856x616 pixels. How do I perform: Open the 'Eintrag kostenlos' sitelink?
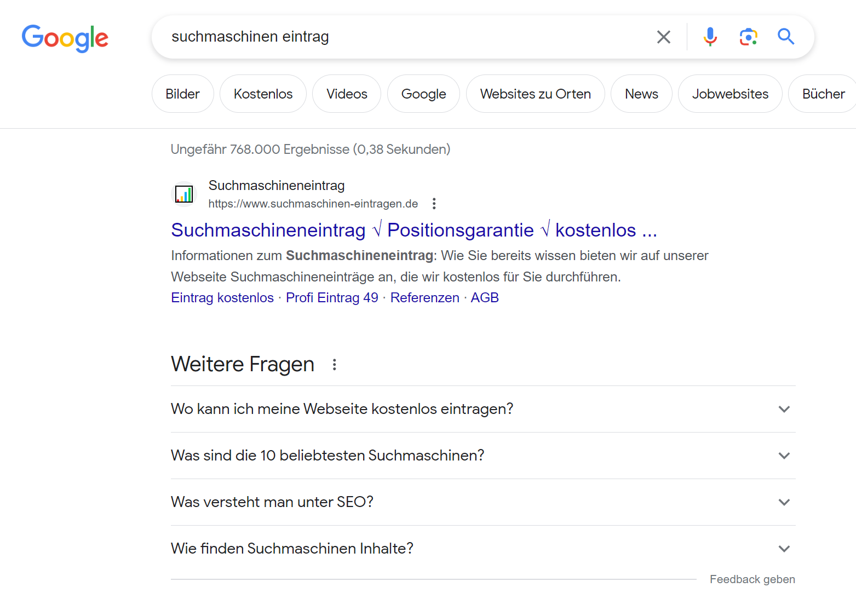222,298
